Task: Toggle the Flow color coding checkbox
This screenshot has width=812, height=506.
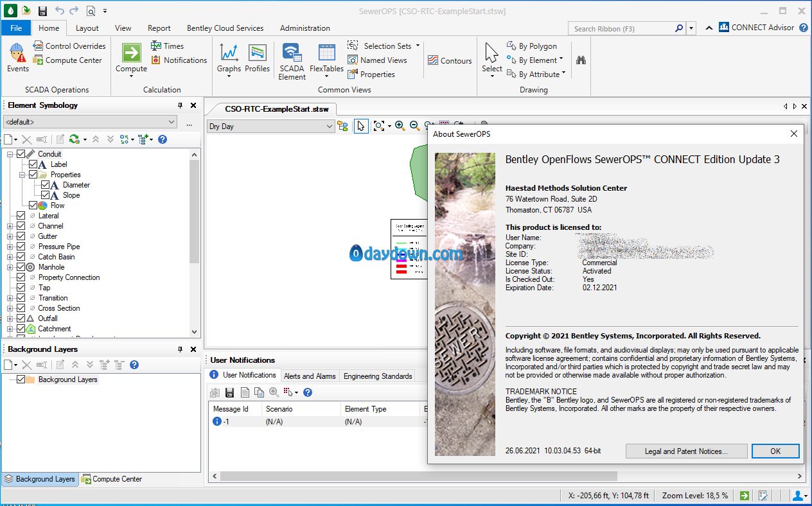Action: (x=33, y=205)
